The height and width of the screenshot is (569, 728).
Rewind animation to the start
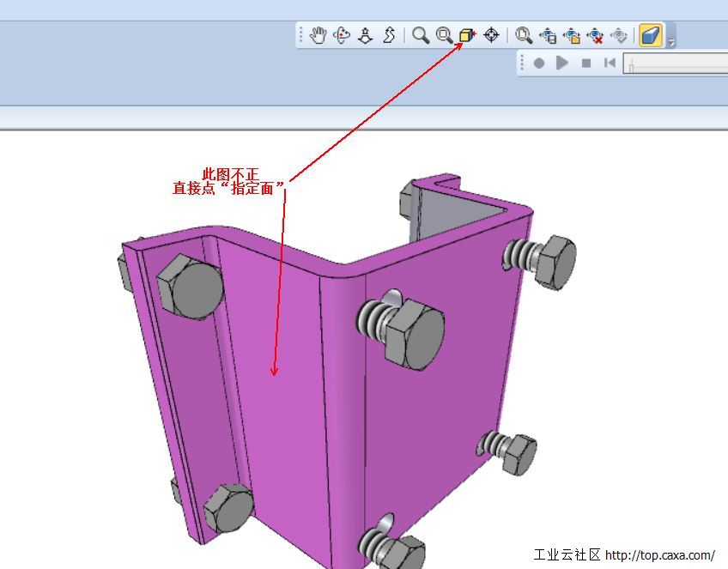pos(610,63)
